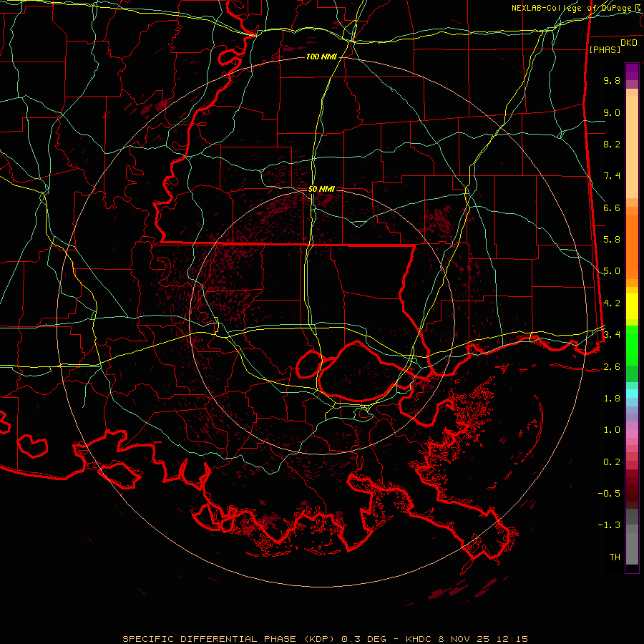Select the purple top color of scale
The height and width of the screenshot is (644, 644).
click(x=632, y=72)
